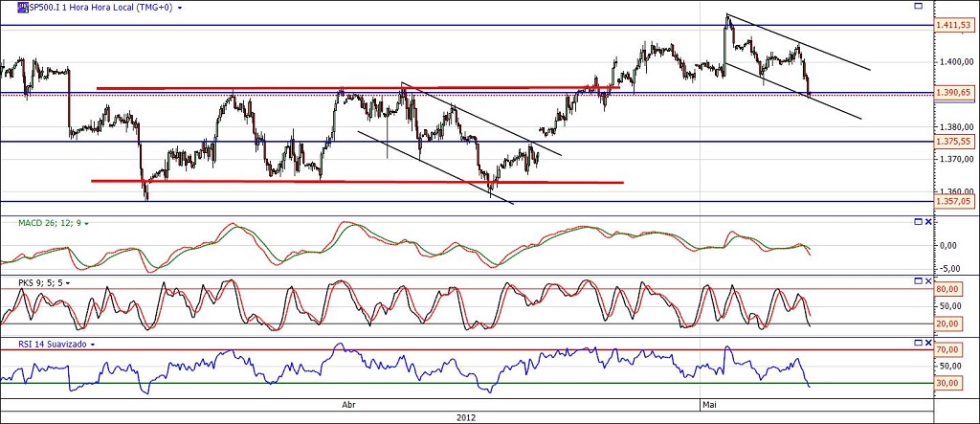
Task: Click the 'Mai' month label on time axis
Action: tap(709, 405)
